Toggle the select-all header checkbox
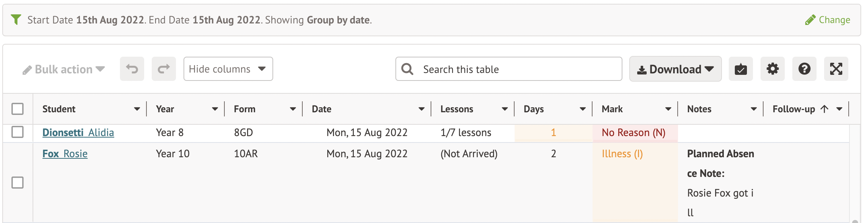 pyautogui.click(x=17, y=109)
